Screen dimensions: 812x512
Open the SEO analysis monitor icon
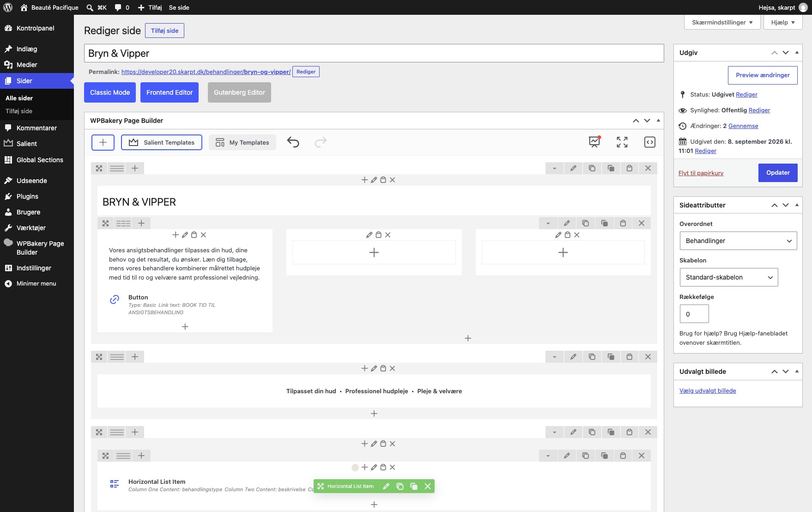click(594, 142)
